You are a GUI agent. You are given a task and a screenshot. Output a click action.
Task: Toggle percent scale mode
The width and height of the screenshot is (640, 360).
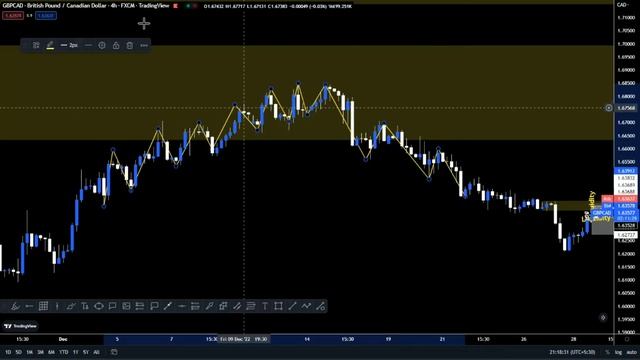coord(608,352)
